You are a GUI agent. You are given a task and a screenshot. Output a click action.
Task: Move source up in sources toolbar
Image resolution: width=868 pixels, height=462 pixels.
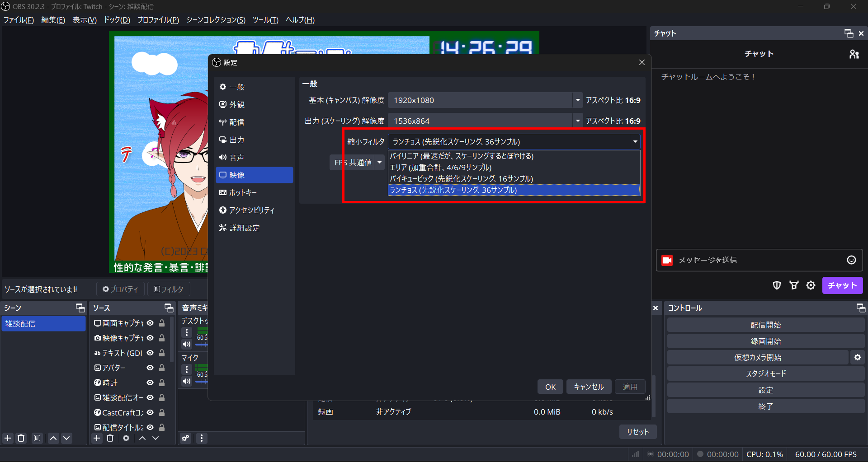pyautogui.click(x=142, y=438)
